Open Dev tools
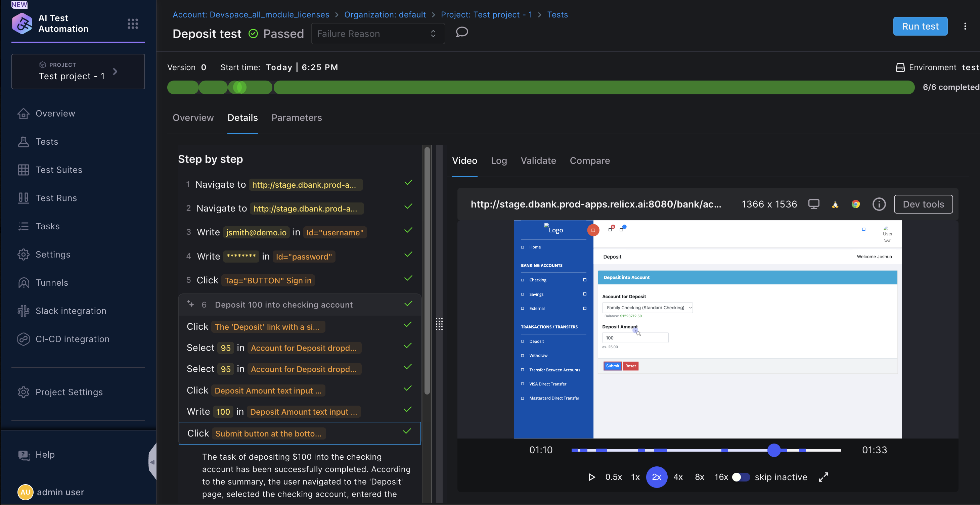 [923, 204]
